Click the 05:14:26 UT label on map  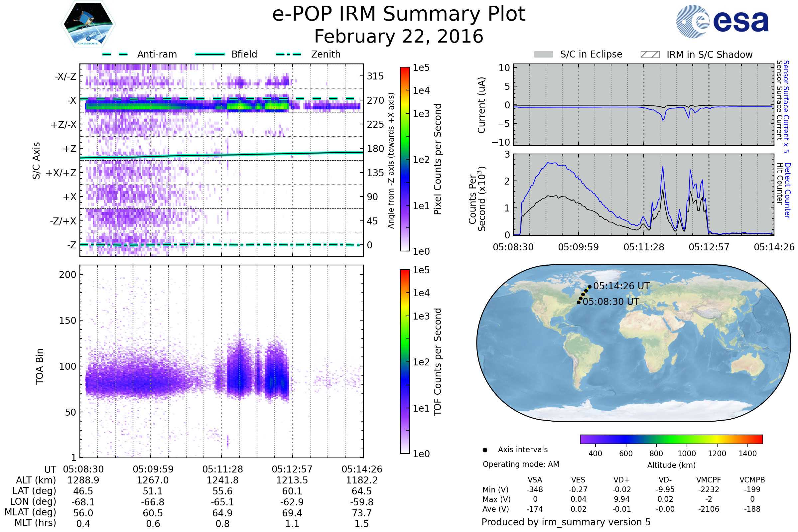point(621,286)
